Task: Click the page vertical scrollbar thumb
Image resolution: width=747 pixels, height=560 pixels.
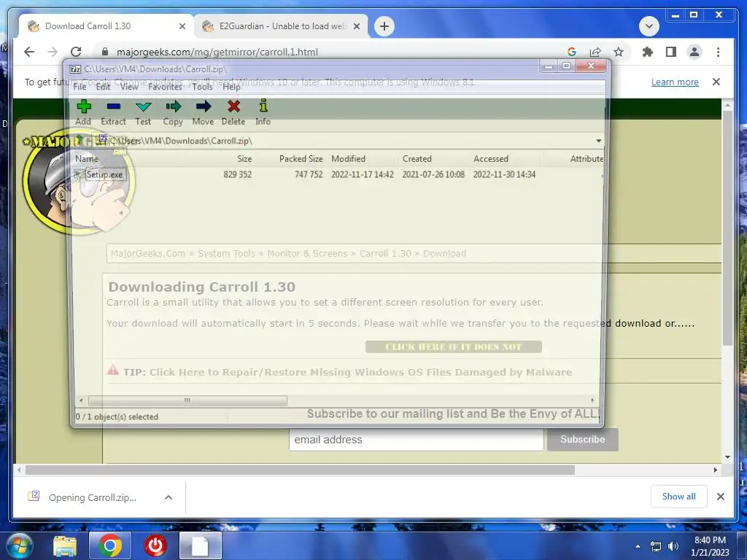Action: coord(727,227)
